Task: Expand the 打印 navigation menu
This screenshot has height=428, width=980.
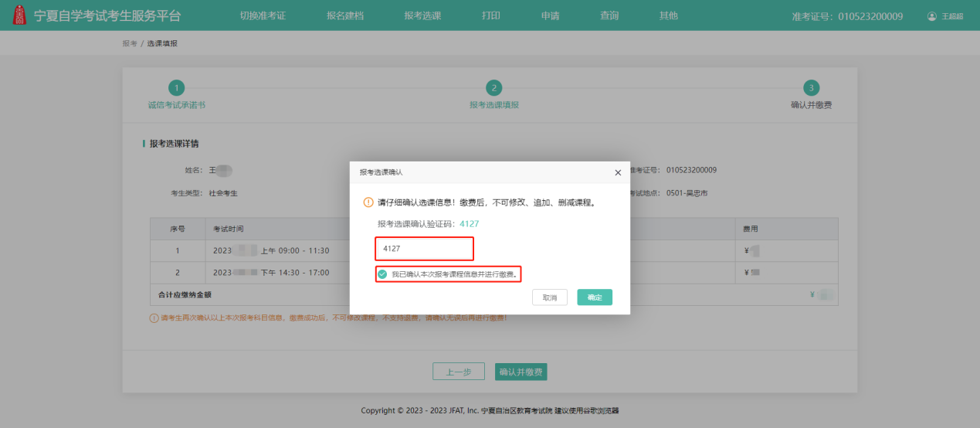Action: point(490,15)
